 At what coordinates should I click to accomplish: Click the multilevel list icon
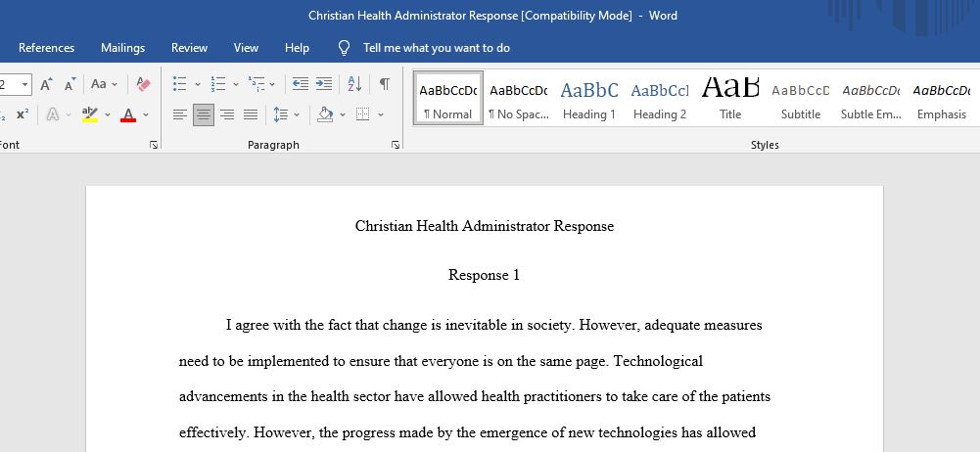click(x=257, y=84)
